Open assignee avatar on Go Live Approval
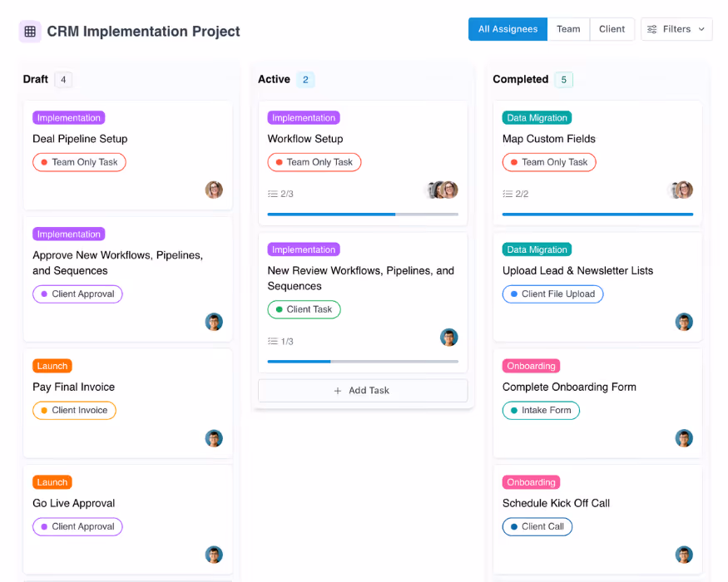Viewport: 728px width, 582px height. point(214,555)
